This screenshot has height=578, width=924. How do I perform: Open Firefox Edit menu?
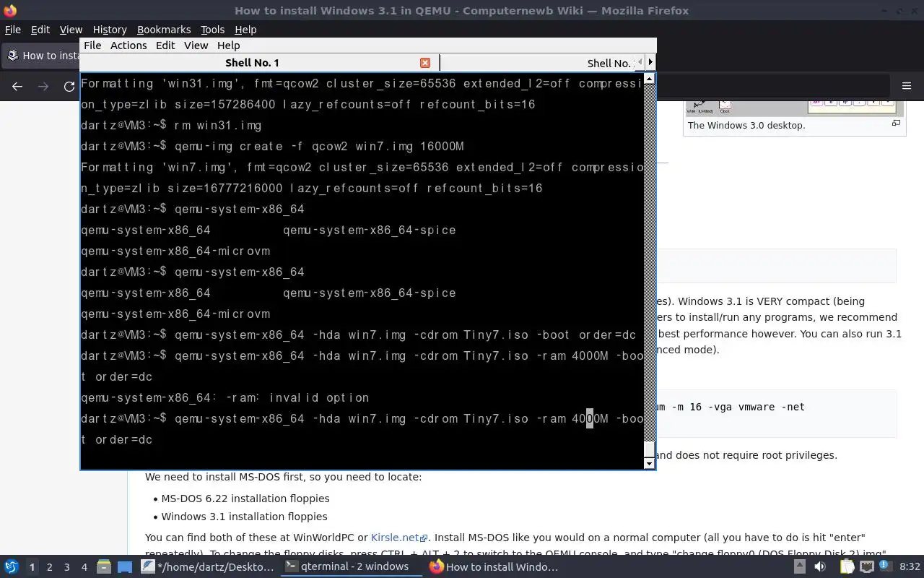tap(40, 30)
